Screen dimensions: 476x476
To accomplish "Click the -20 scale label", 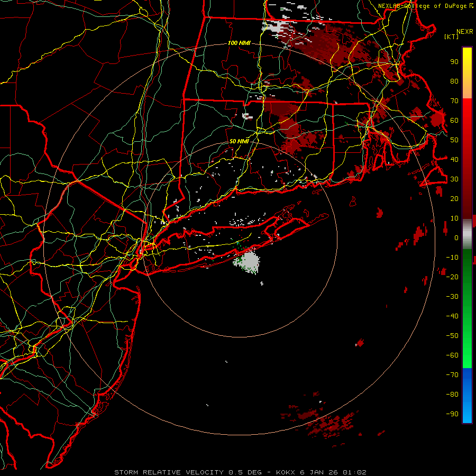I will tap(452, 277).
